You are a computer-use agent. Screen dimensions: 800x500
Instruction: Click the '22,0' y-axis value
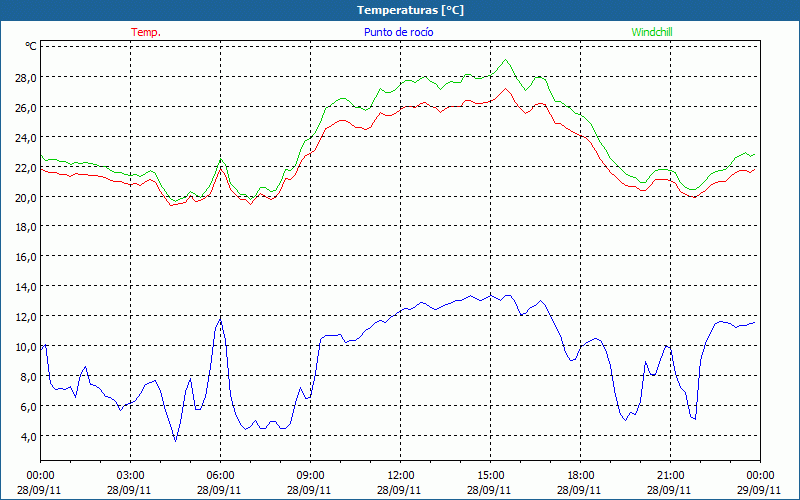click(26, 167)
